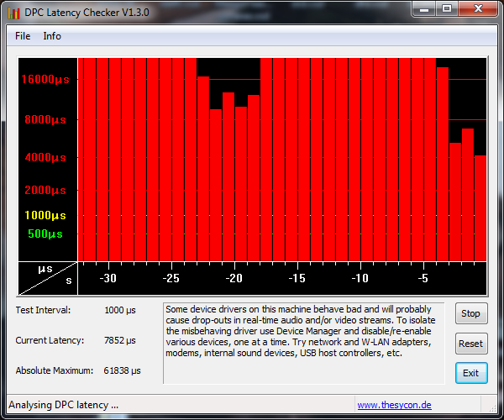504x420 pixels.
Task: Maximize the DPC Latency Checker window
Action: 447,9
